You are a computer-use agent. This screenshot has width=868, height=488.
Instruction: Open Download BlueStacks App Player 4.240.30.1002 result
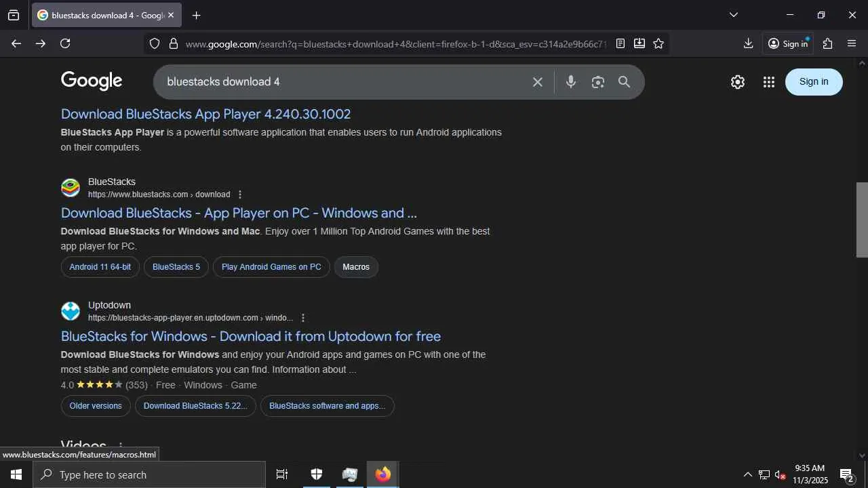pos(206,114)
